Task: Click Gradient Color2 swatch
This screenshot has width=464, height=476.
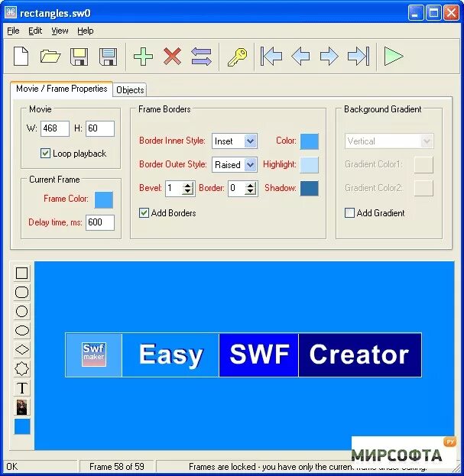Action: point(423,188)
